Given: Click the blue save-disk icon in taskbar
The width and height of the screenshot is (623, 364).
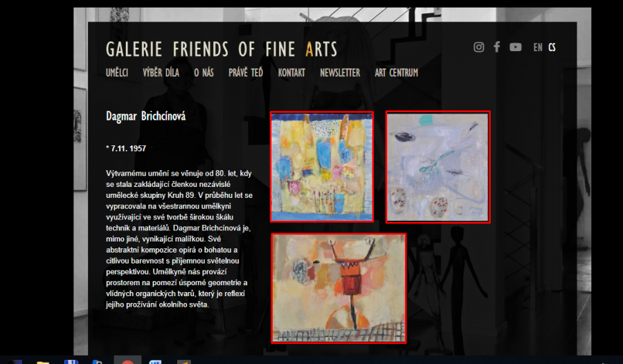Looking at the screenshot, I should click(71, 362).
